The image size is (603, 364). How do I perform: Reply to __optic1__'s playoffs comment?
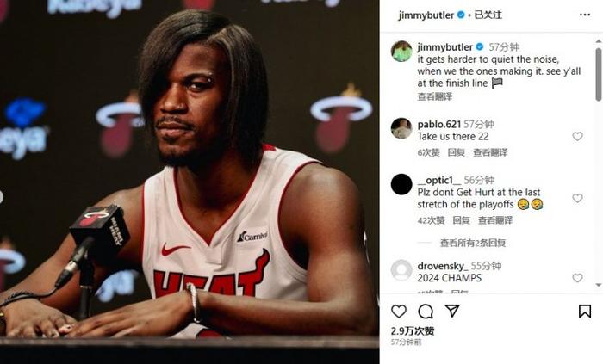(462, 220)
